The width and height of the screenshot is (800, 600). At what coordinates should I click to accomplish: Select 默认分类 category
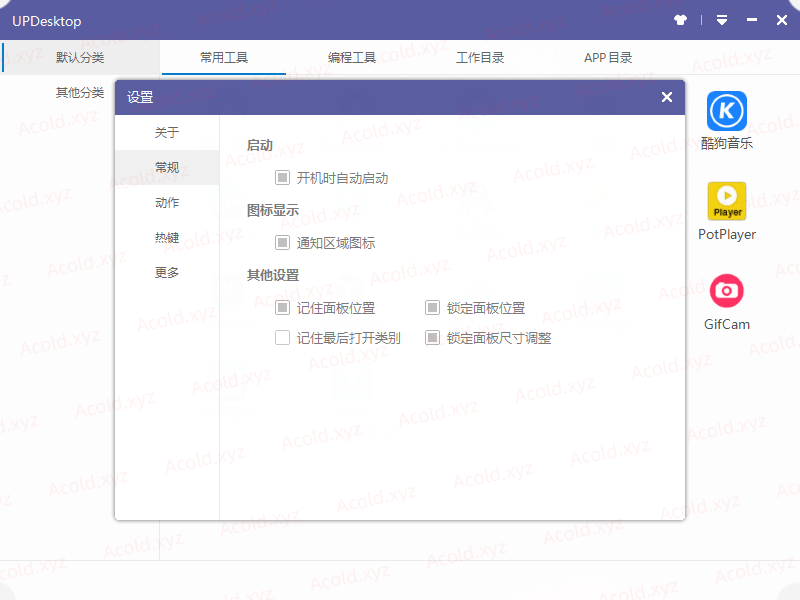coord(80,58)
